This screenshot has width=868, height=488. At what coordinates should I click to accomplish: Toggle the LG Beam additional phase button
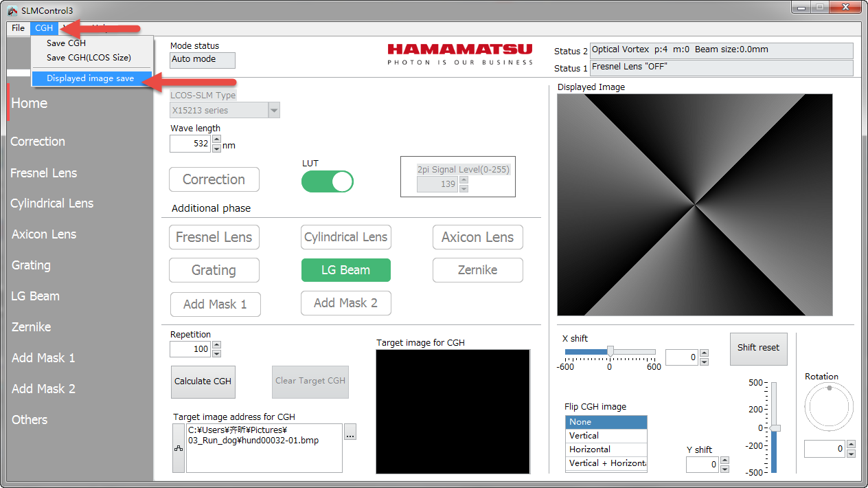coord(345,270)
